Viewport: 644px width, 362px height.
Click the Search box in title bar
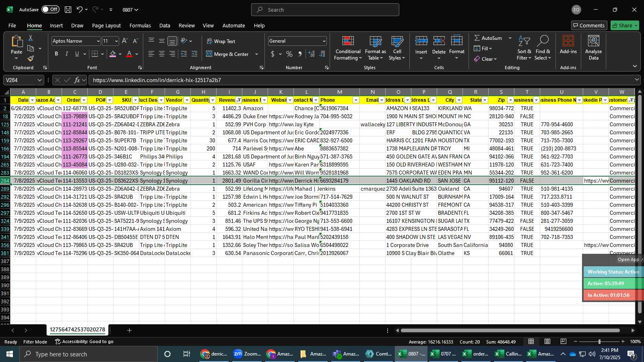tap(325, 10)
